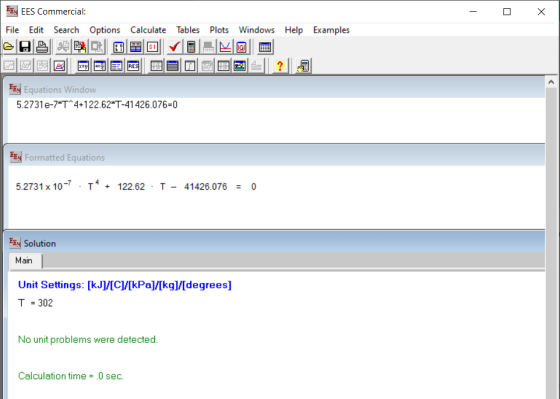Minimize the EES Commercial window
The height and width of the screenshot is (399, 560).
(473, 11)
